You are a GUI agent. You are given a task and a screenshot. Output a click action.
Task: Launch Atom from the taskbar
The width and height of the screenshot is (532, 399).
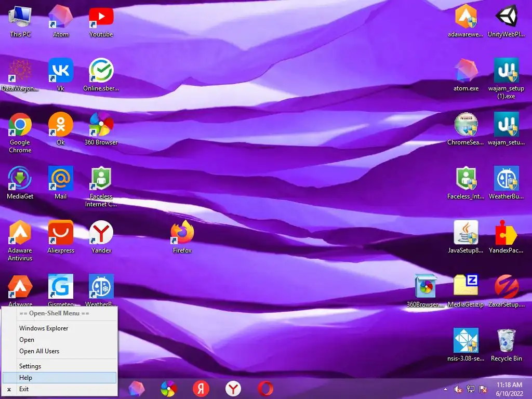(137, 389)
